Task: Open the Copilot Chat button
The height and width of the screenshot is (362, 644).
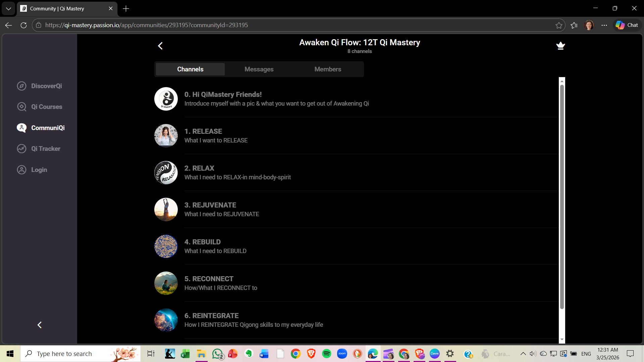Action: 627,25
